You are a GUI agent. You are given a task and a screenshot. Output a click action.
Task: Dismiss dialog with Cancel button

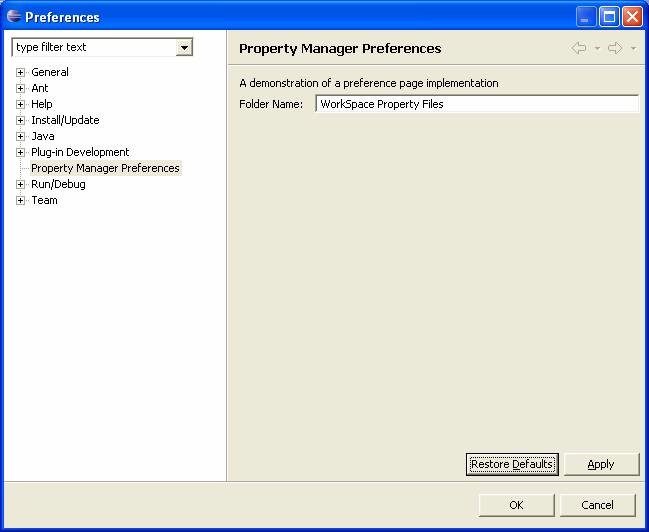[597, 505]
